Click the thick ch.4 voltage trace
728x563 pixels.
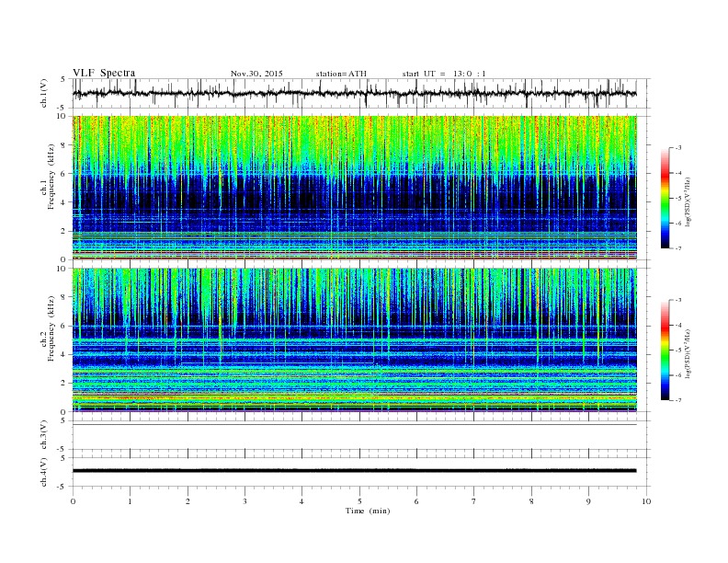click(x=354, y=471)
